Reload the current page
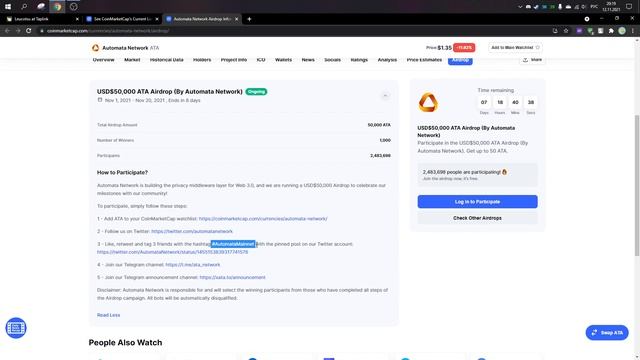This screenshot has width=640, height=360. (x=29, y=31)
